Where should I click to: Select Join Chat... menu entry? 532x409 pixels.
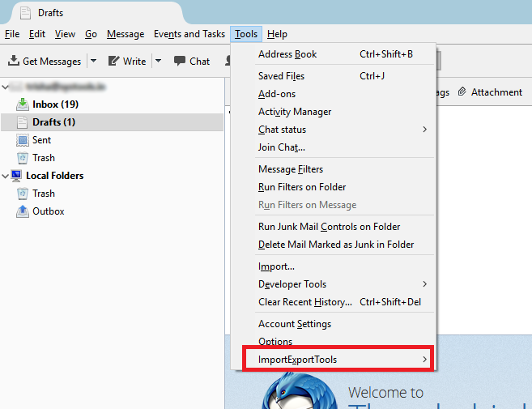333,147
